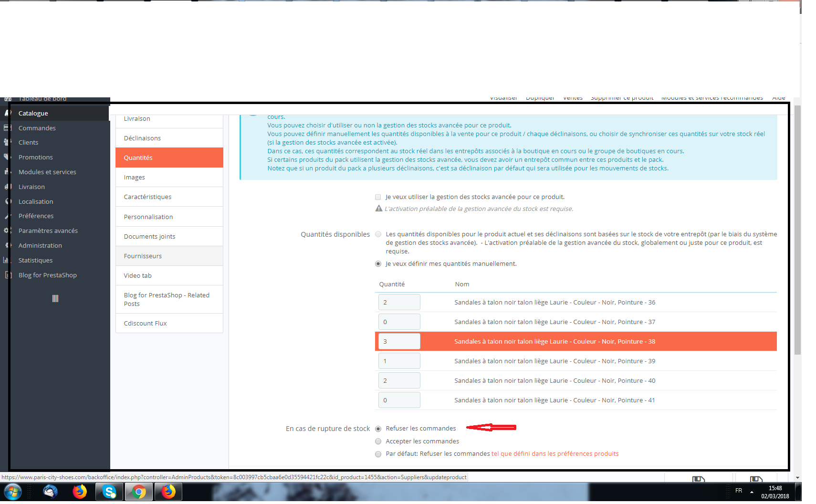
Task: Show hidden system tray icons
Action: [752, 492]
